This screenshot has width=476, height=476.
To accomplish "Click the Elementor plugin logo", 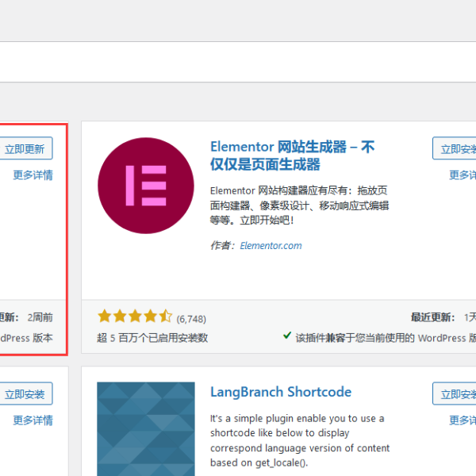I will click(146, 186).
